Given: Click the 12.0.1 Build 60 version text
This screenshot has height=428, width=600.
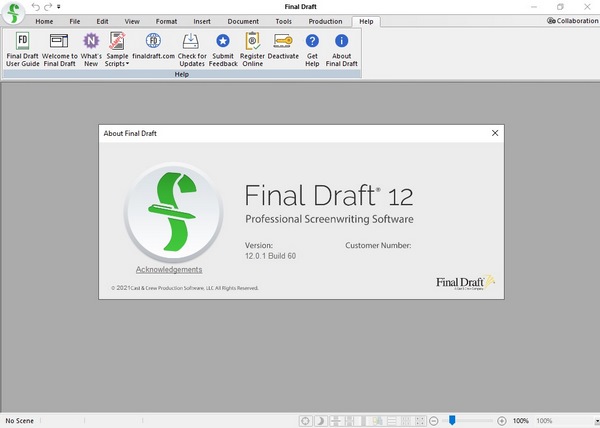Looking at the screenshot, I should tap(271, 256).
